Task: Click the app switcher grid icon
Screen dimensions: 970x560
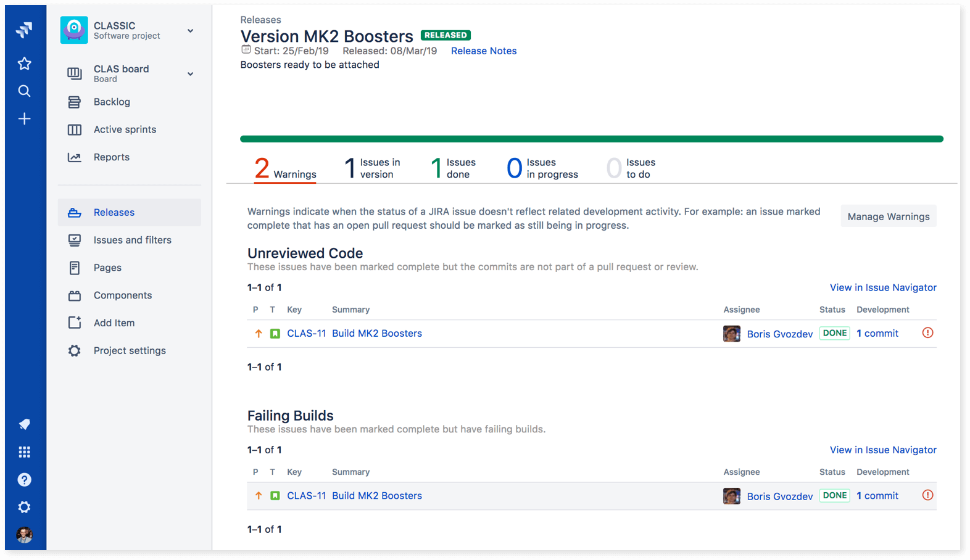Action: (x=24, y=451)
